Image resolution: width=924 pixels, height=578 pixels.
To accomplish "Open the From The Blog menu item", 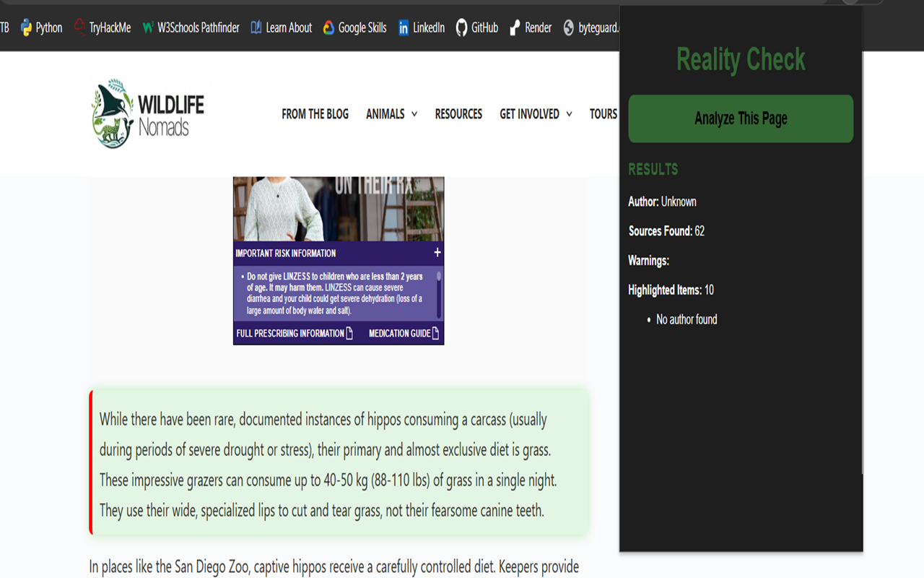I will [x=315, y=114].
